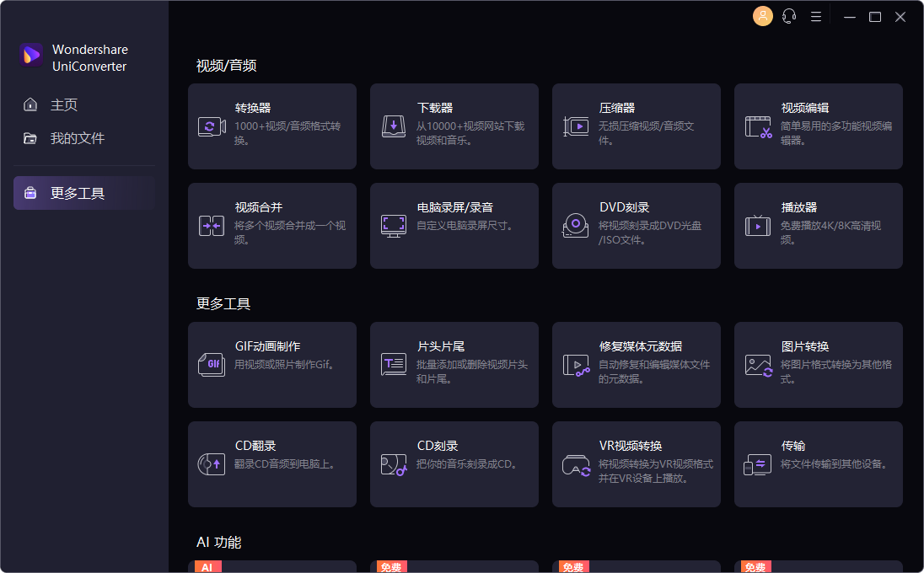This screenshot has width=924, height=573.
Task: Open the 传输 file transfer tool
Action: click(818, 463)
